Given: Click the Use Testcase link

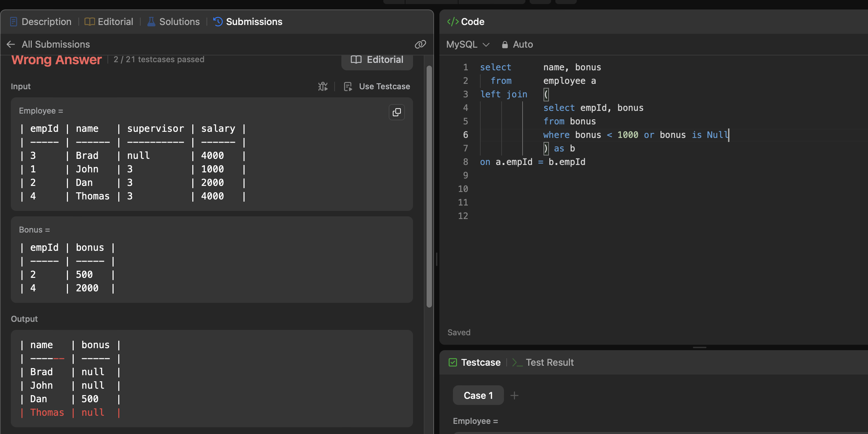Looking at the screenshot, I should pyautogui.click(x=384, y=87).
